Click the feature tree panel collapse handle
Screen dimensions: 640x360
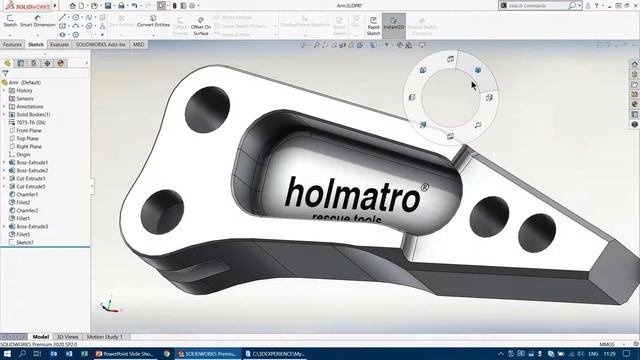click(x=92, y=186)
